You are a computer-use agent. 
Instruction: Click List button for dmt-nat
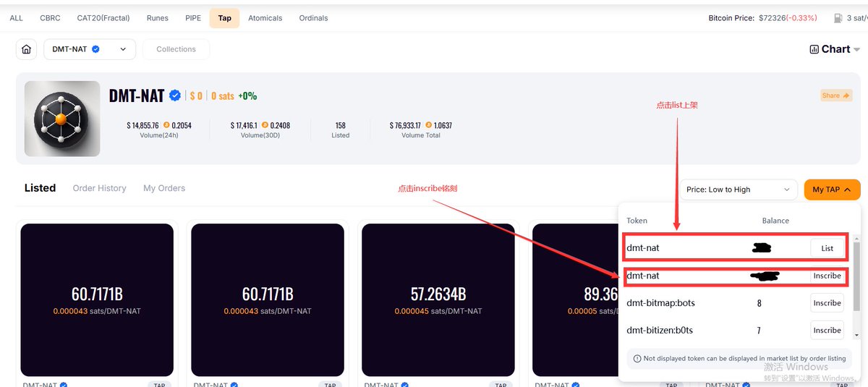(827, 248)
